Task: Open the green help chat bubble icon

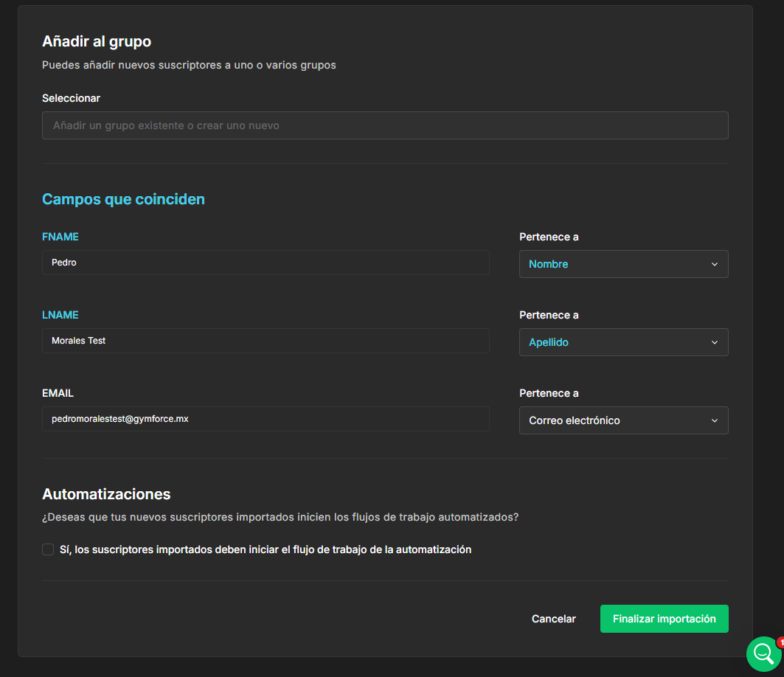Action: pos(763,653)
